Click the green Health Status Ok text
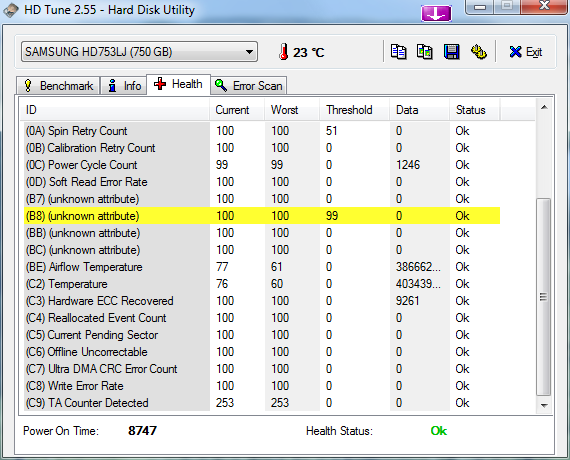Image resolution: width=570 pixels, height=460 pixels. 438,431
